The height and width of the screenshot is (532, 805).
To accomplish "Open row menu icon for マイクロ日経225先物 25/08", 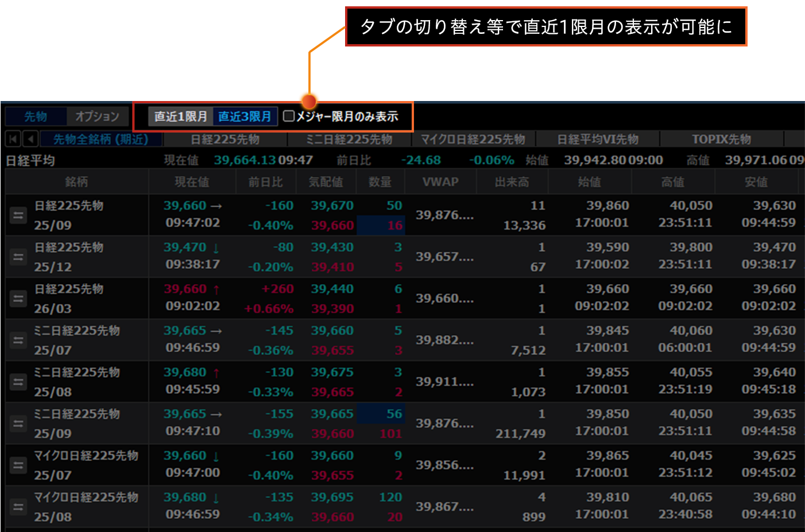I will 18,507.
